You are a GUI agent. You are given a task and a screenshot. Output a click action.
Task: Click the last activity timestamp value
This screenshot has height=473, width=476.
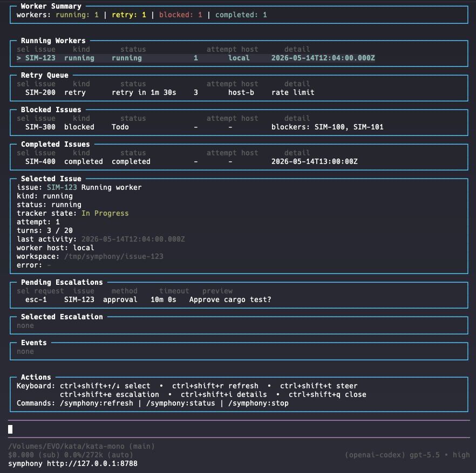(x=133, y=239)
